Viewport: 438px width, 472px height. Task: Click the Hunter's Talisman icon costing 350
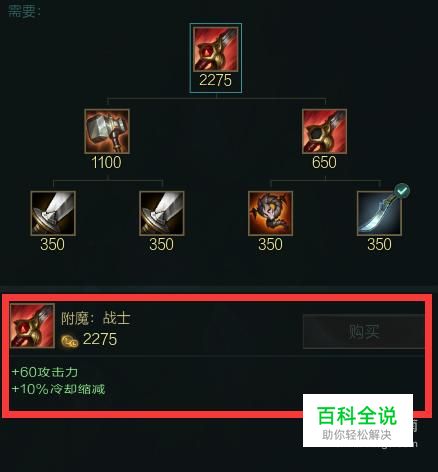pyautogui.click(x=270, y=213)
